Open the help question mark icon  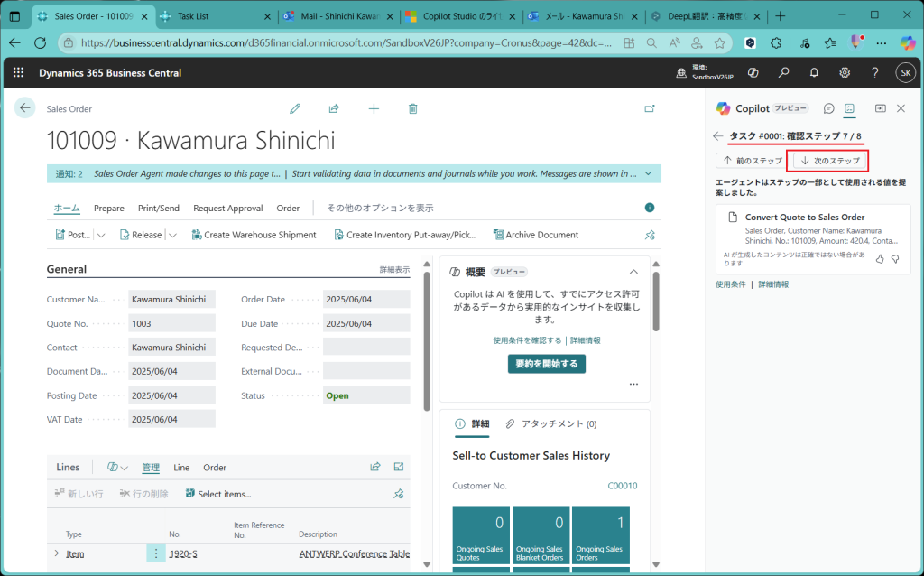tap(874, 72)
